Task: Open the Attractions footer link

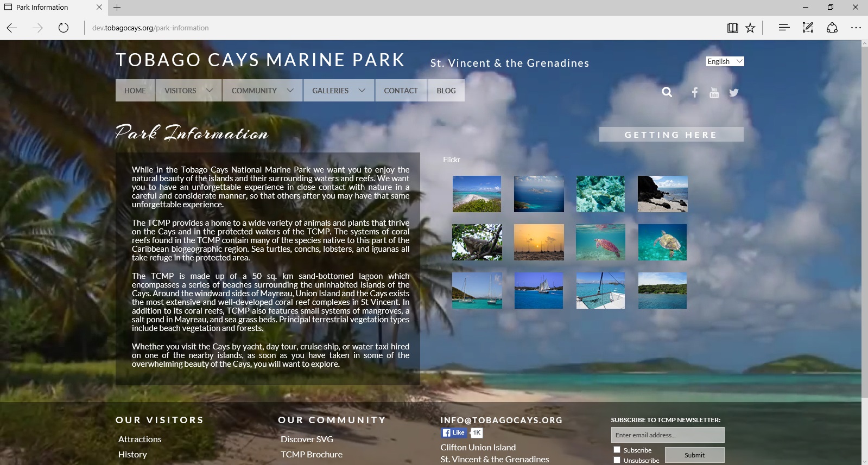Action: pyautogui.click(x=140, y=439)
